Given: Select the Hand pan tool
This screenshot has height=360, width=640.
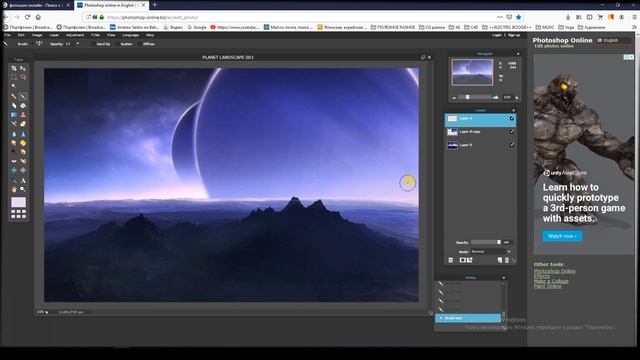Looking at the screenshot, I should tap(14, 189).
